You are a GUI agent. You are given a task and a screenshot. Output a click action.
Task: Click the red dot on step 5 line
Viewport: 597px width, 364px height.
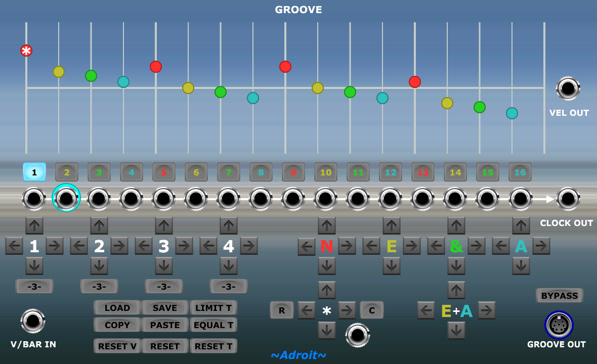(156, 67)
